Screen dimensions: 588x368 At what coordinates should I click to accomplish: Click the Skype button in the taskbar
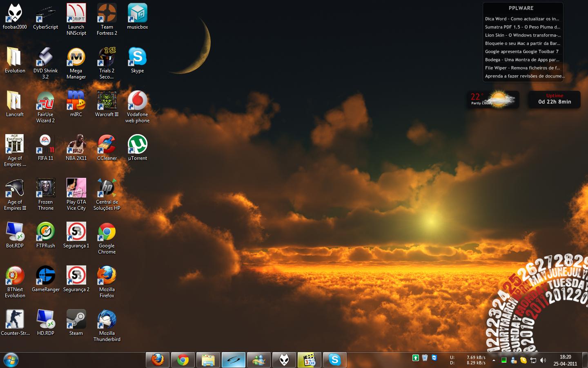pos(335,360)
